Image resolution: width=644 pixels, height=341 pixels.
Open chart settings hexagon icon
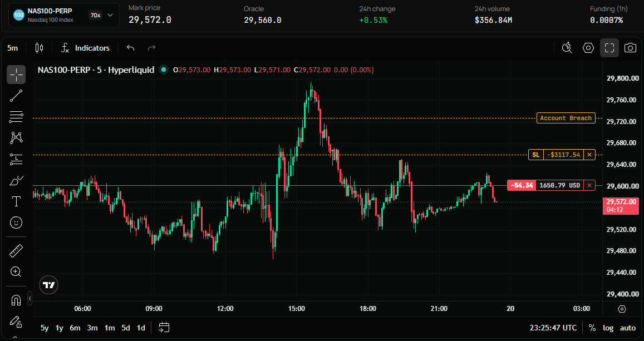pos(588,48)
